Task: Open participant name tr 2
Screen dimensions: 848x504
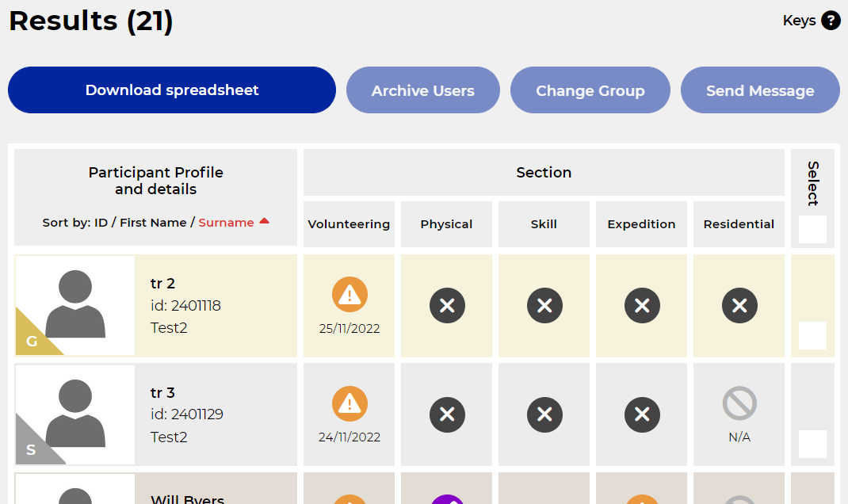Action: coord(162,284)
